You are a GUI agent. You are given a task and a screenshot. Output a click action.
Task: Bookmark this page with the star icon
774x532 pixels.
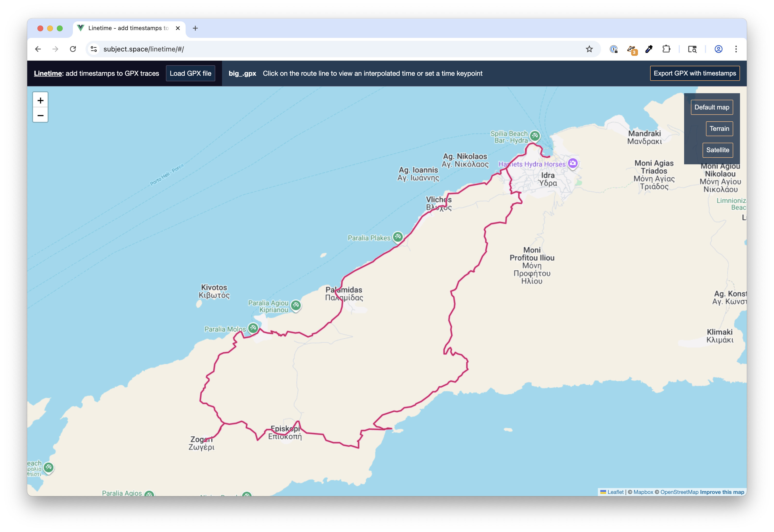[589, 49]
